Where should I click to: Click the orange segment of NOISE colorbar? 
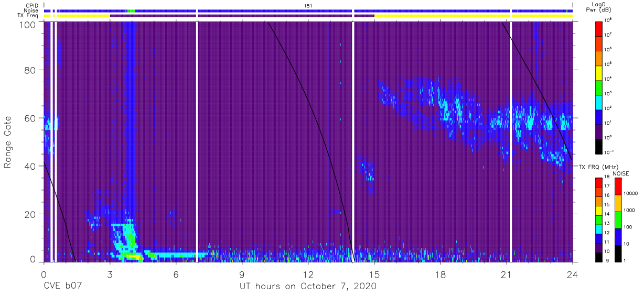tap(618, 203)
